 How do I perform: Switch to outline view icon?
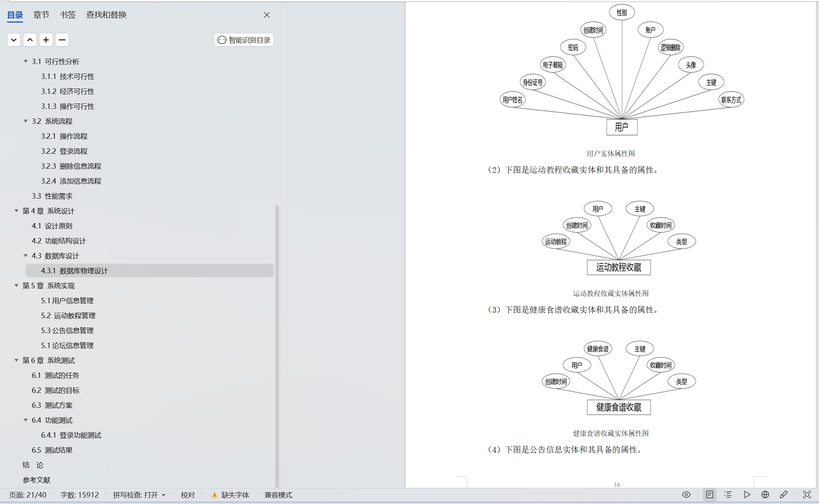coord(728,494)
